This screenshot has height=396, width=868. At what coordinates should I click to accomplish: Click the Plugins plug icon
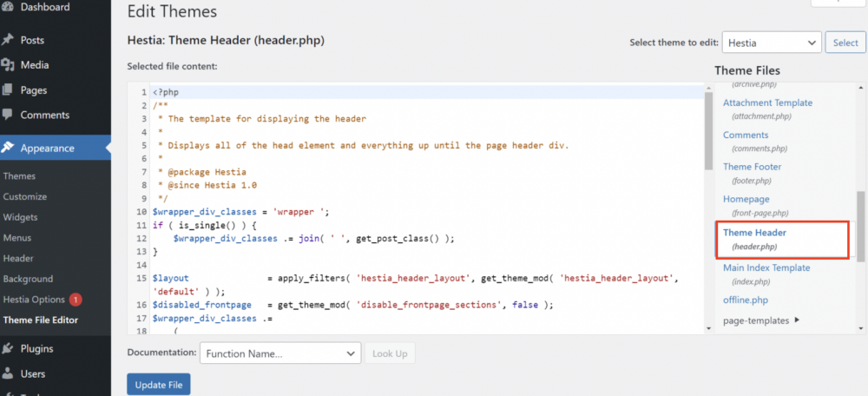[8, 349]
